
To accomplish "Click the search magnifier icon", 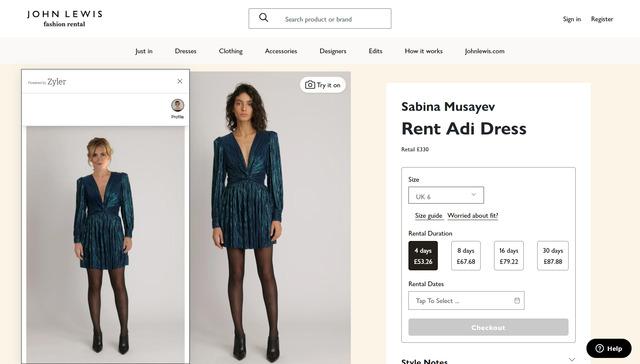I will click(x=264, y=18).
